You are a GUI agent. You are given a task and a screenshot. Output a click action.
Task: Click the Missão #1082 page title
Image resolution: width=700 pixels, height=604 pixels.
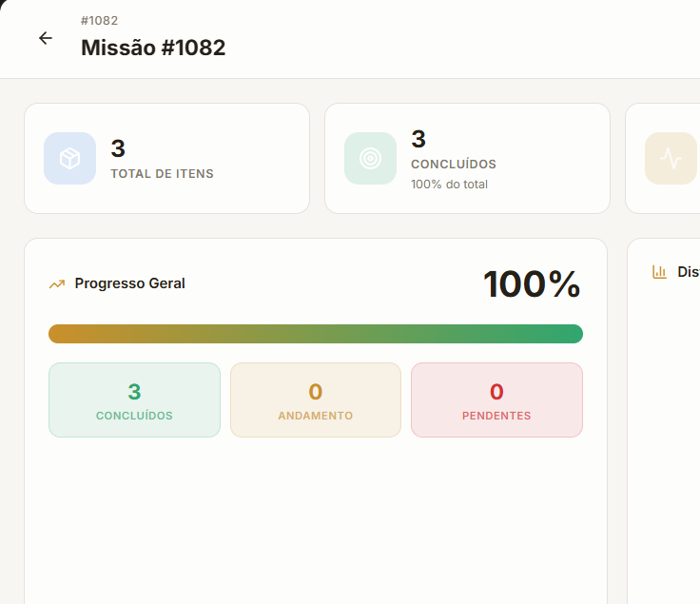click(153, 48)
